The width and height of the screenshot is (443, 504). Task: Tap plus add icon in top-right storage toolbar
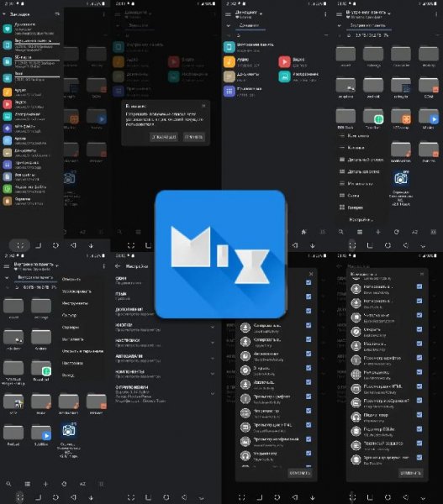click(x=378, y=232)
